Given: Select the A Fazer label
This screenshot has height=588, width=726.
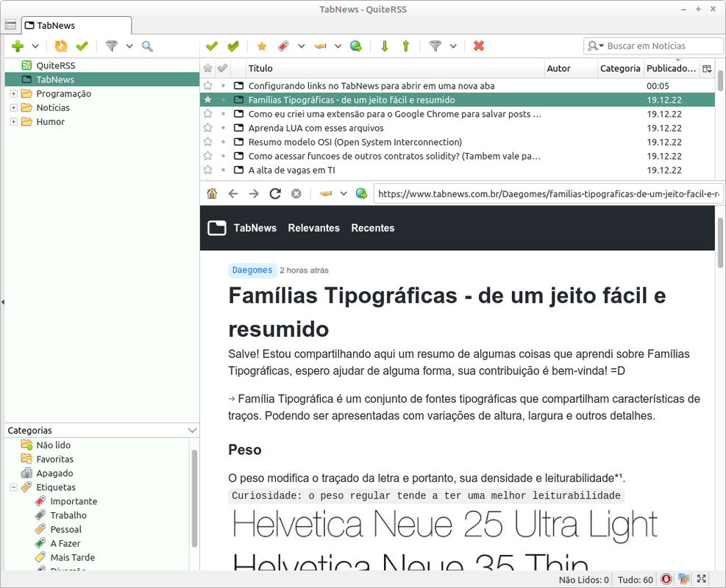Looking at the screenshot, I should click(65, 544).
